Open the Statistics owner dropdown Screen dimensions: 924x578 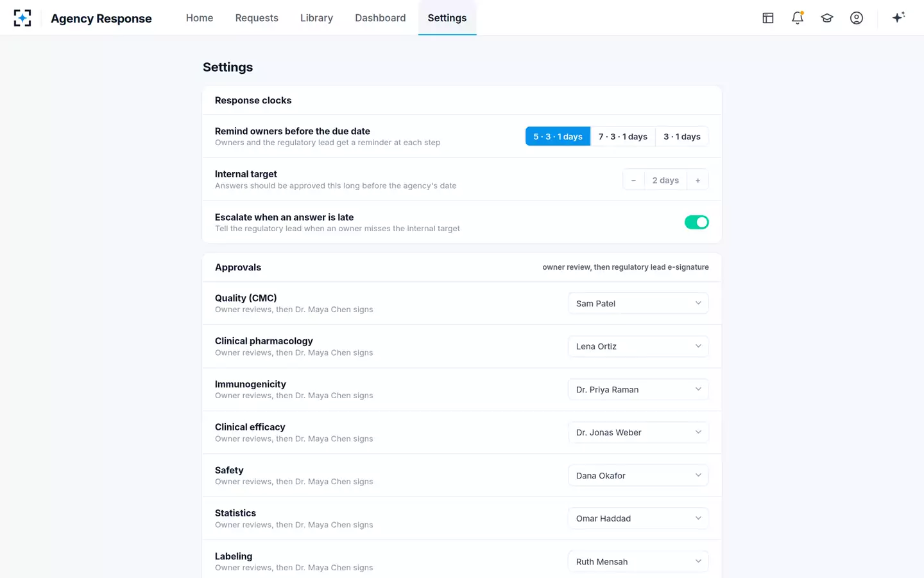(638, 518)
